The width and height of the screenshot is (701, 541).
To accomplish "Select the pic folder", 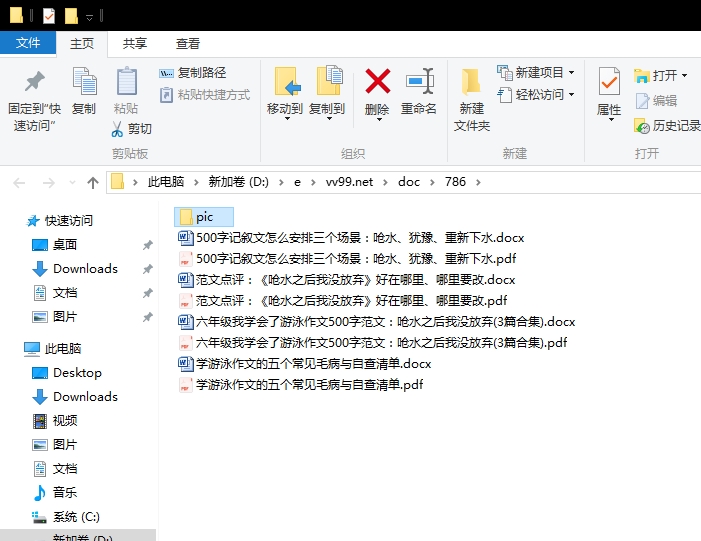I will tap(204, 217).
